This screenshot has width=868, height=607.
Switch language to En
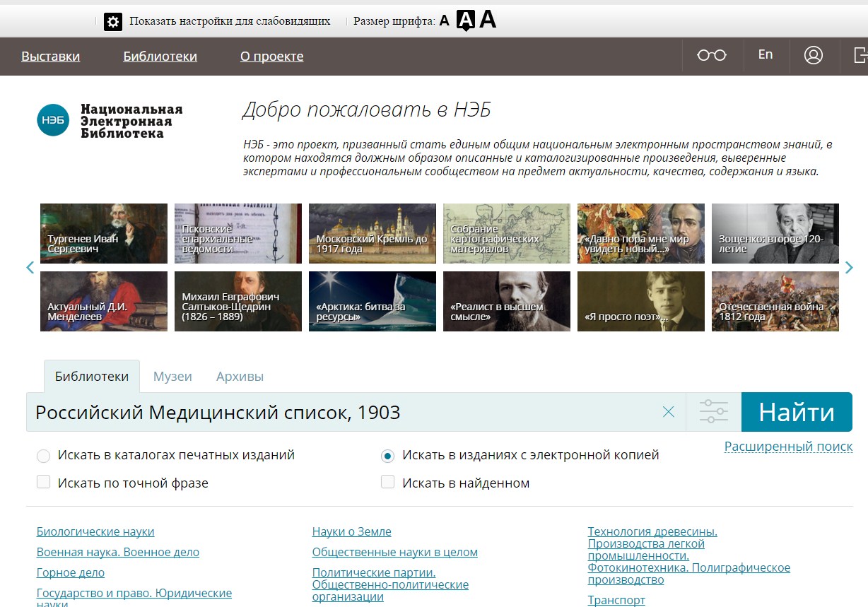(766, 54)
